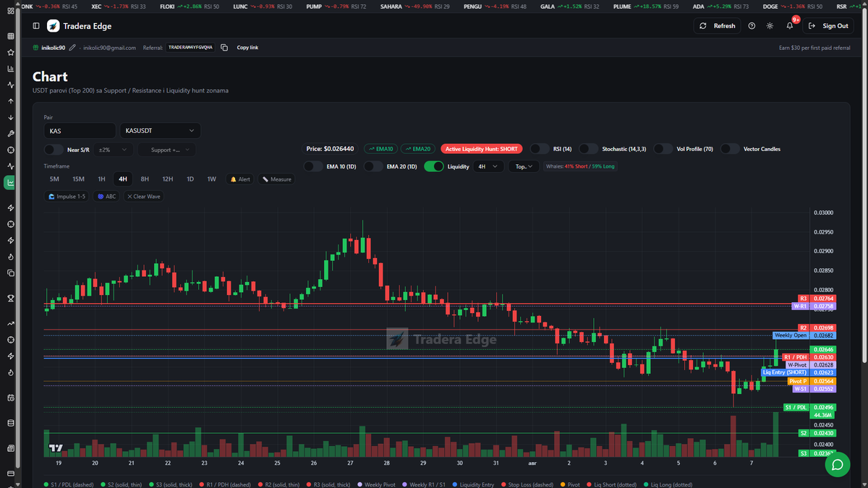Disable the Liquidity switch
This screenshot has width=868, height=488.
(x=434, y=166)
